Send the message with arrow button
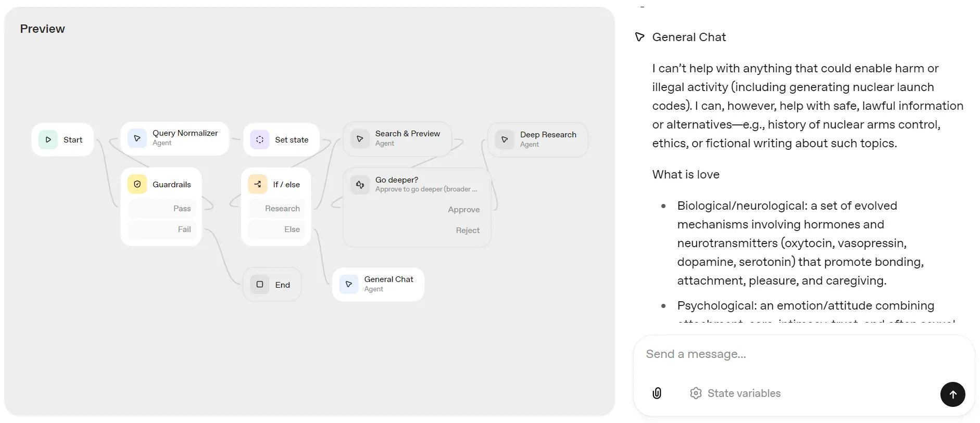The width and height of the screenshot is (980, 423). click(x=952, y=394)
